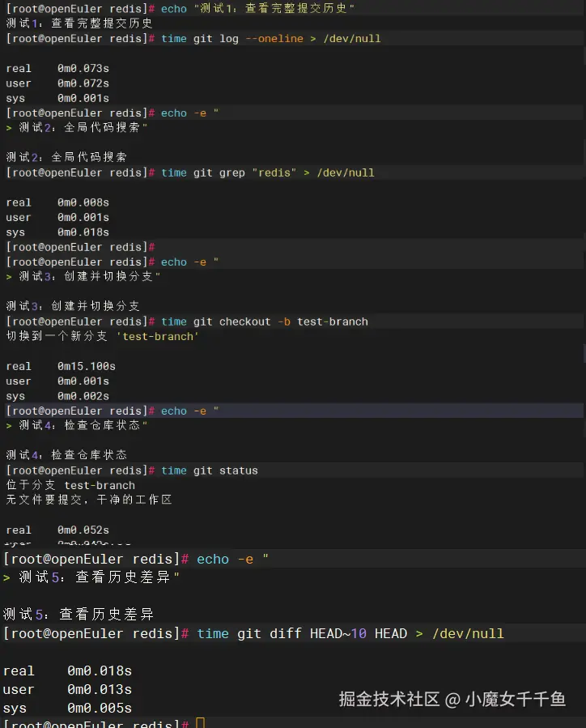Click the 'time git grep "redis"' command
Viewport: 586px width, 728px height.
click(268, 172)
